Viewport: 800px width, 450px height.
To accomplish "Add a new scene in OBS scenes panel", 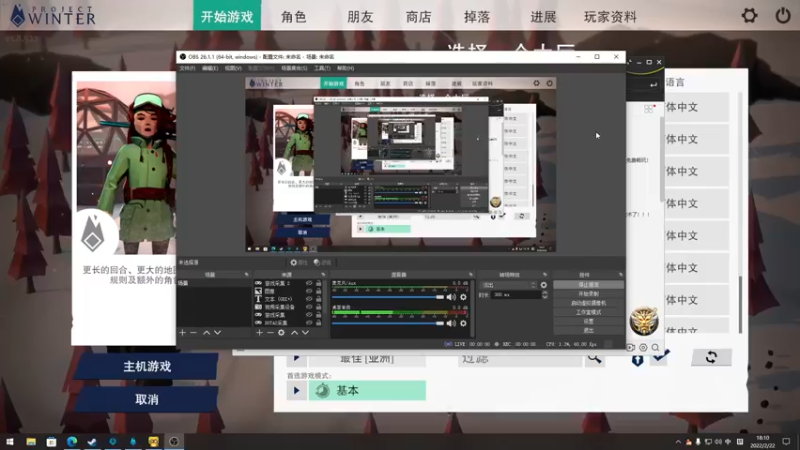I will [x=183, y=333].
